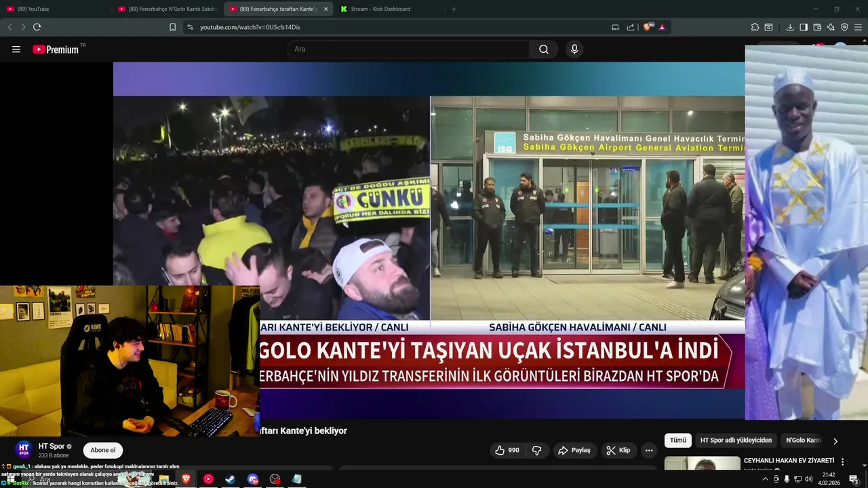Open the Brave Shields lion icon
The height and width of the screenshot is (488, 868).
pyautogui.click(x=648, y=27)
